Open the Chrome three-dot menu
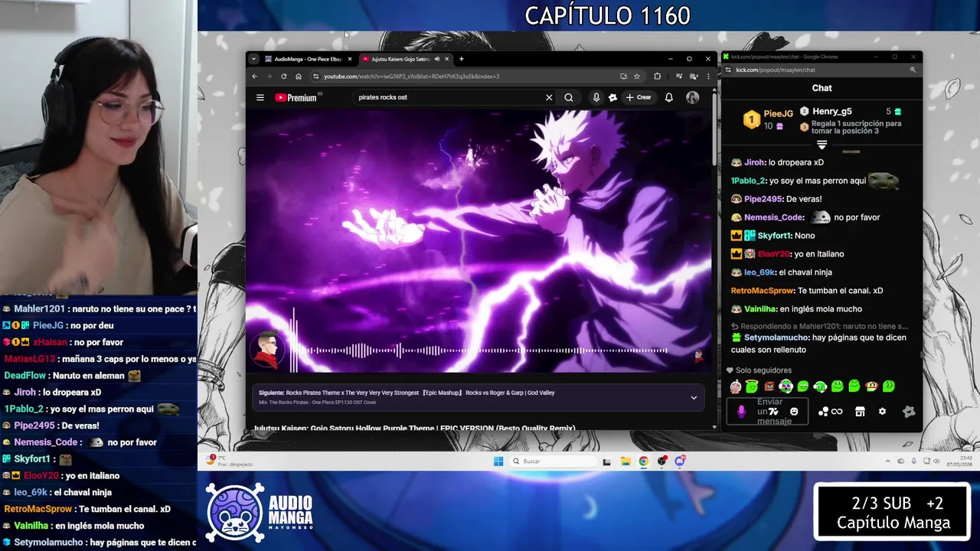The image size is (980, 551). pos(708,76)
